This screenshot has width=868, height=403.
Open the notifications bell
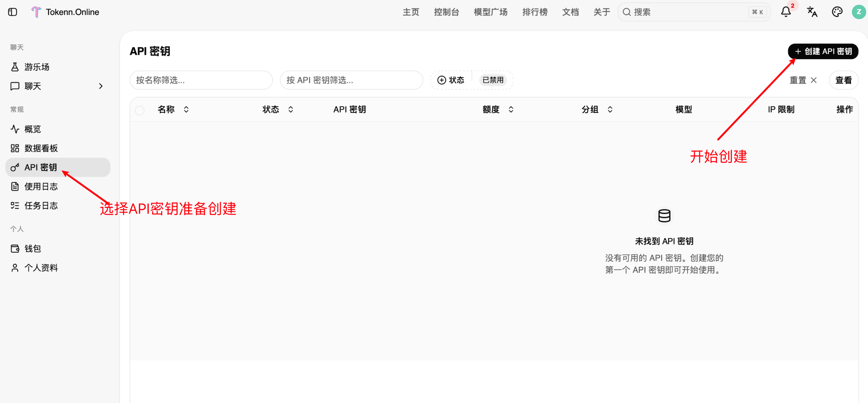click(786, 12)
